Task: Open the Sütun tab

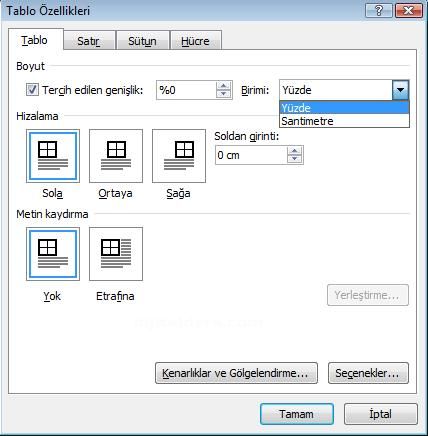Action: [143, 41]
